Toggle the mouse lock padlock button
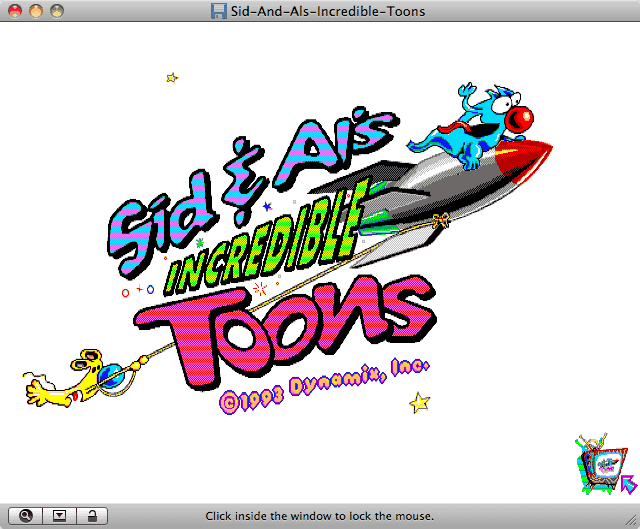This screenshot has height=529, width=640. click(x=92, y=516)
